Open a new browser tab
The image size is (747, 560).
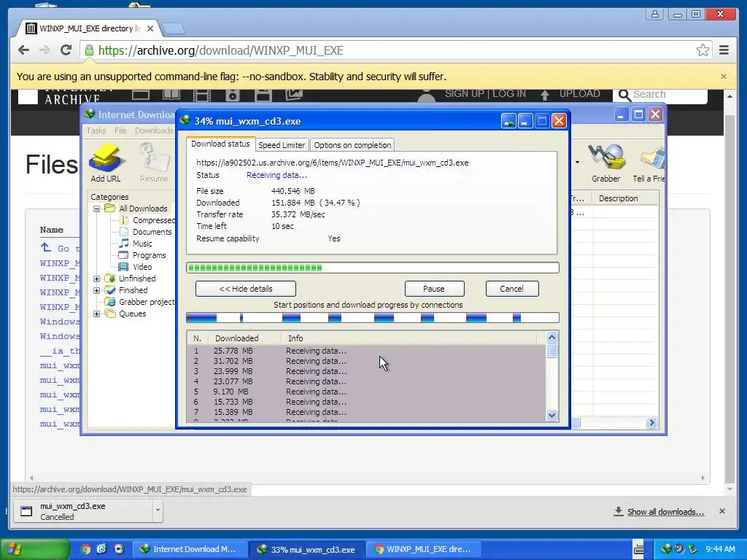click(173, 29)
